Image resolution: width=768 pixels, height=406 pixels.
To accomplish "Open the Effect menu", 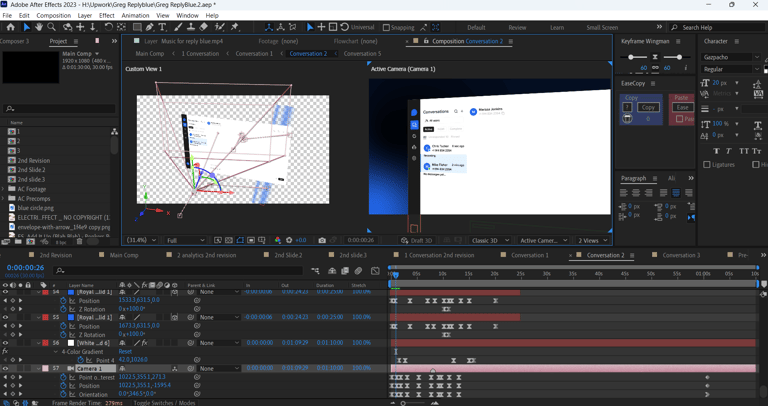I will [106, 16].
